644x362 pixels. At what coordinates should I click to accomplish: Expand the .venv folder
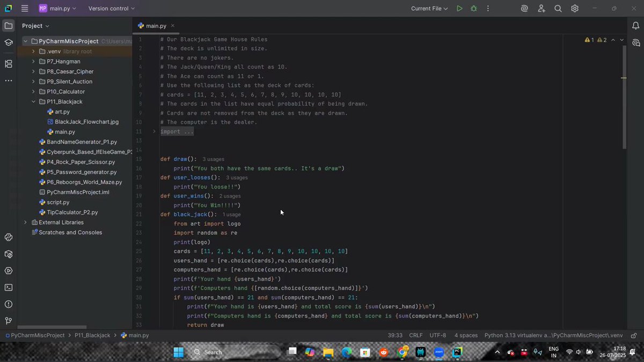point(33,51)
